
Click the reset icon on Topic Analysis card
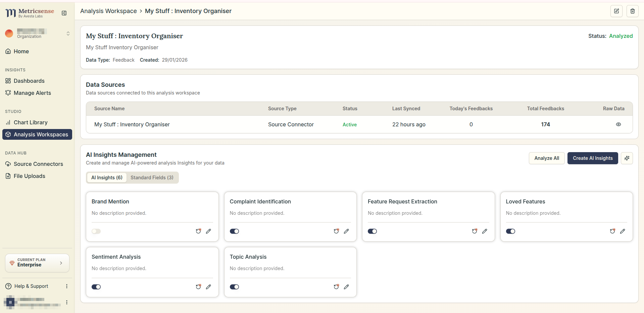pyautogui.click(x=336, y=287)
